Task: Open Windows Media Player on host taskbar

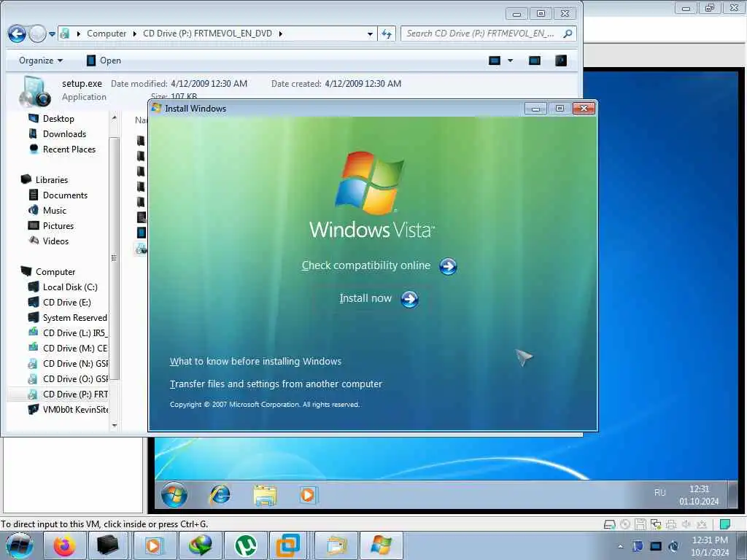Action: coord(153,545)
